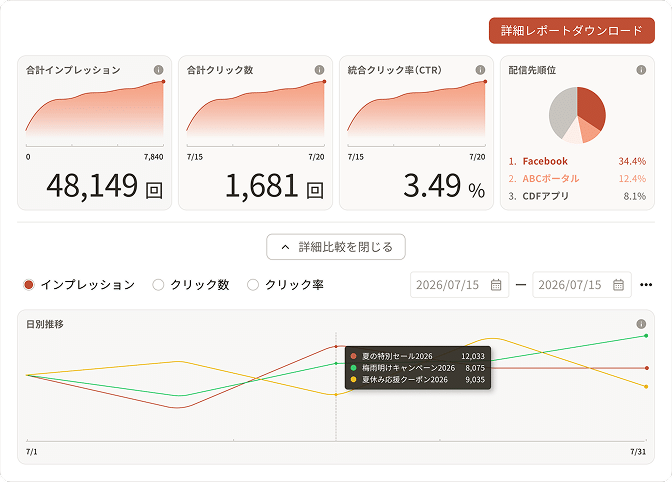
Task: Click the start date field 2026/07/15
Action: tap(459, 284)
